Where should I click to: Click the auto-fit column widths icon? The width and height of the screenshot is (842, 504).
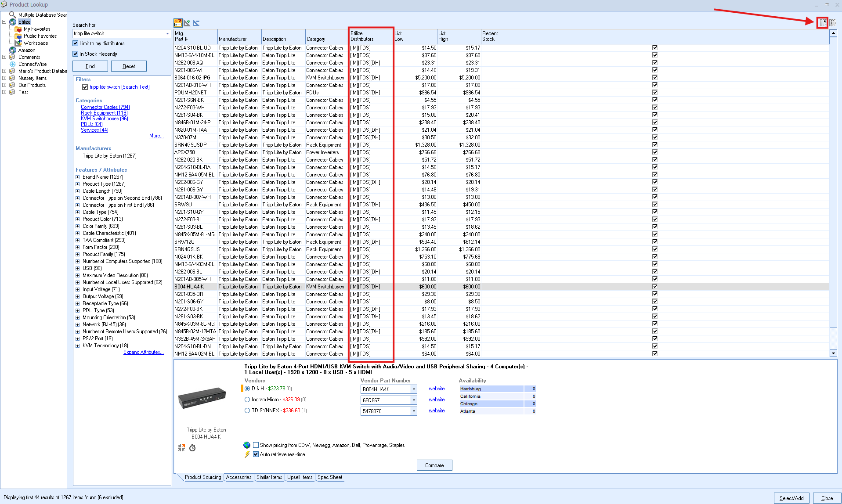coord(833,23)
